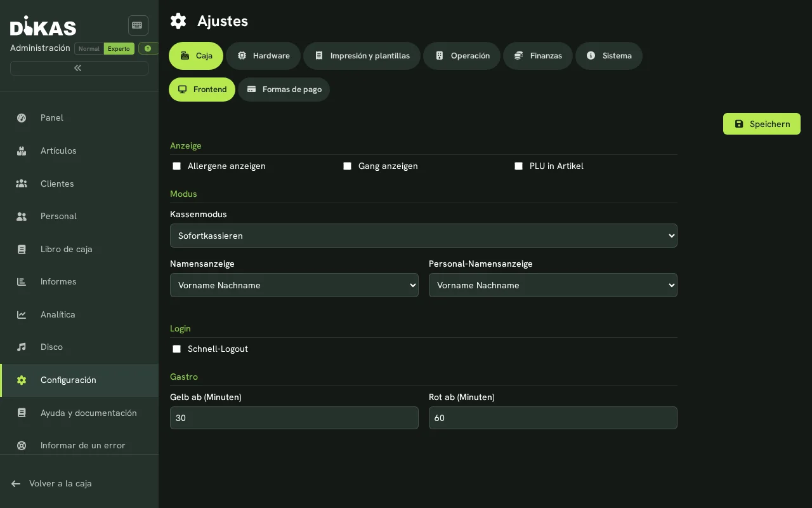This screenshot has height=508, width=812.
Task: Click the Clientes group icon
Action: pyautogui.click(x=22, y=184)
